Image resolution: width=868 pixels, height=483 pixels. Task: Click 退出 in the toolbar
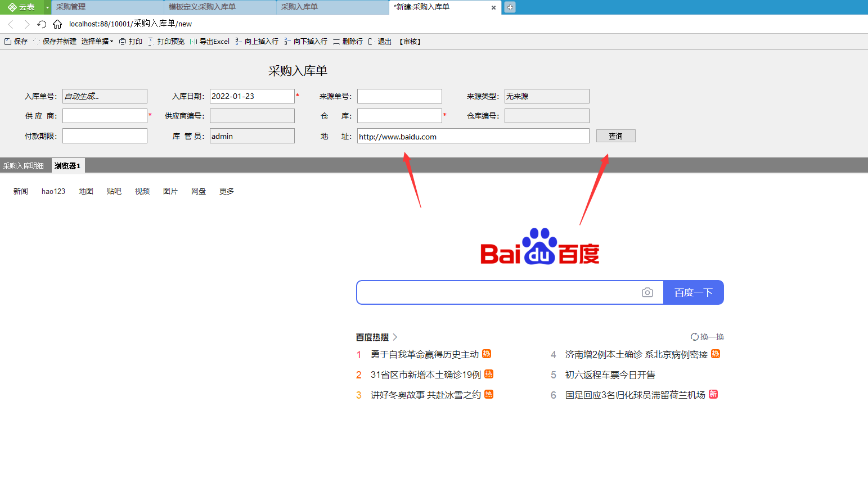click(x=380, y=42)
